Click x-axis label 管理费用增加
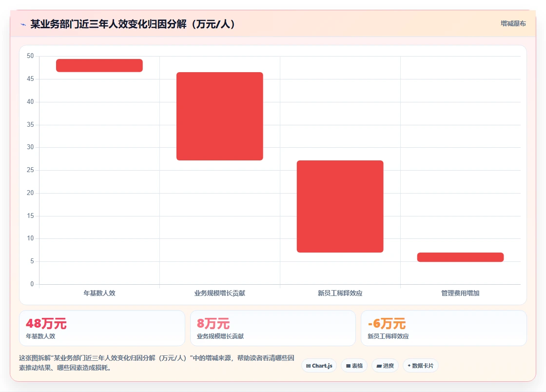546x392 pixels. coord(460,293)
